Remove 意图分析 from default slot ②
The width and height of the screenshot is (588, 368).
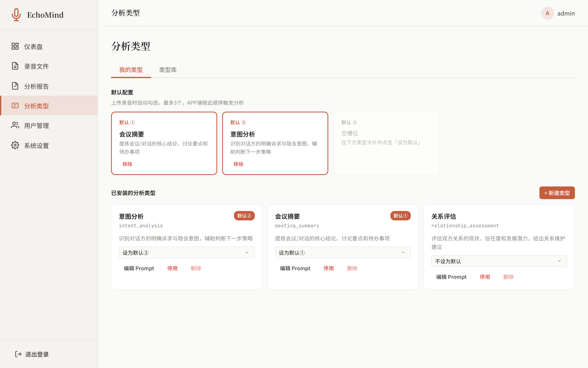click(x=238, y=164)
